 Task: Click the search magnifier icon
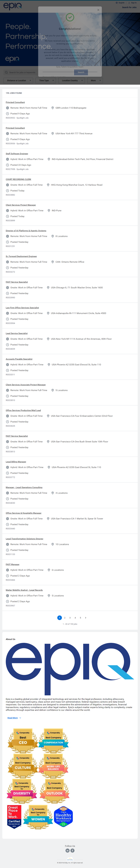[6, 72]
